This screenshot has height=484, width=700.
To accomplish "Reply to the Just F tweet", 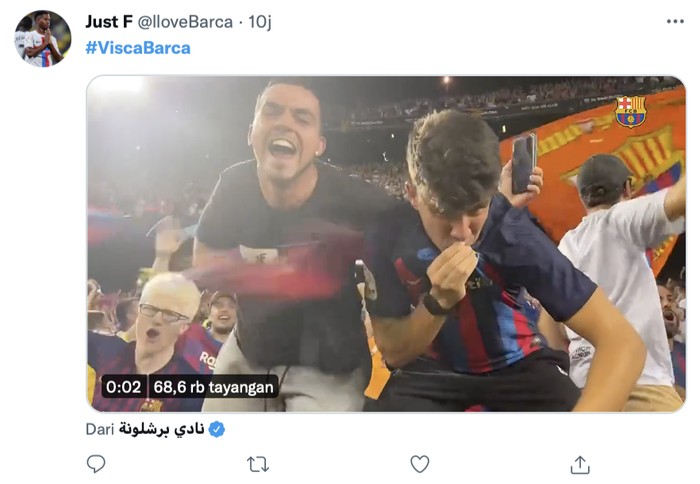I will pyautogui.click(x=96, y=464).
